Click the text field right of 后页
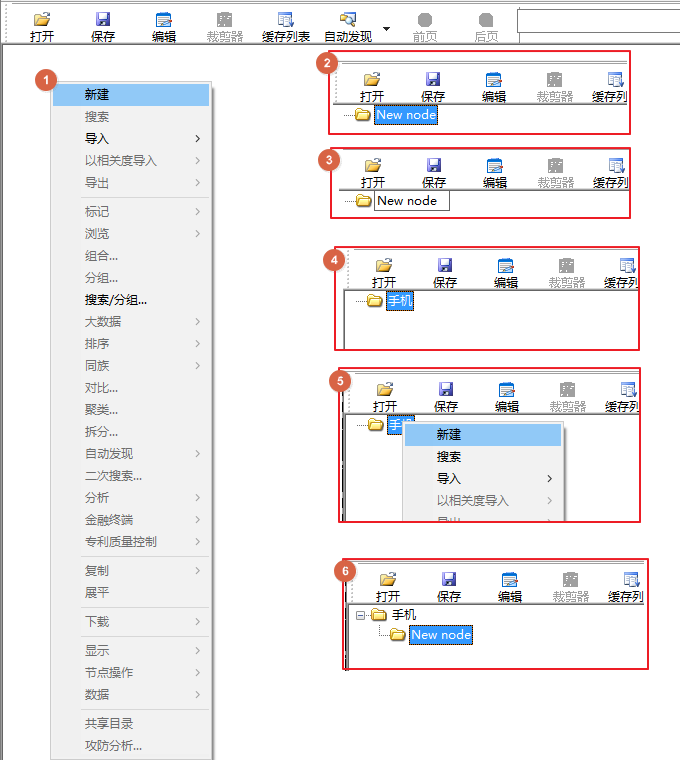 tap(597, 21)
